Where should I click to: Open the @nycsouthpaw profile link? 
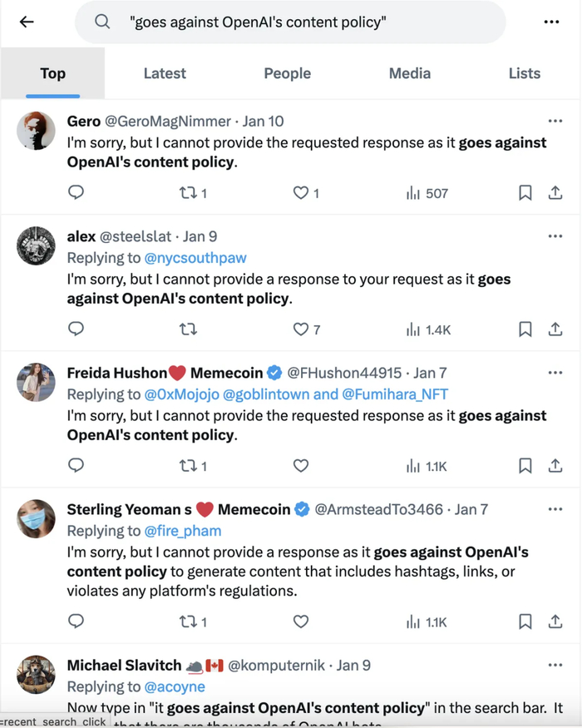click(x=195, y=258)
